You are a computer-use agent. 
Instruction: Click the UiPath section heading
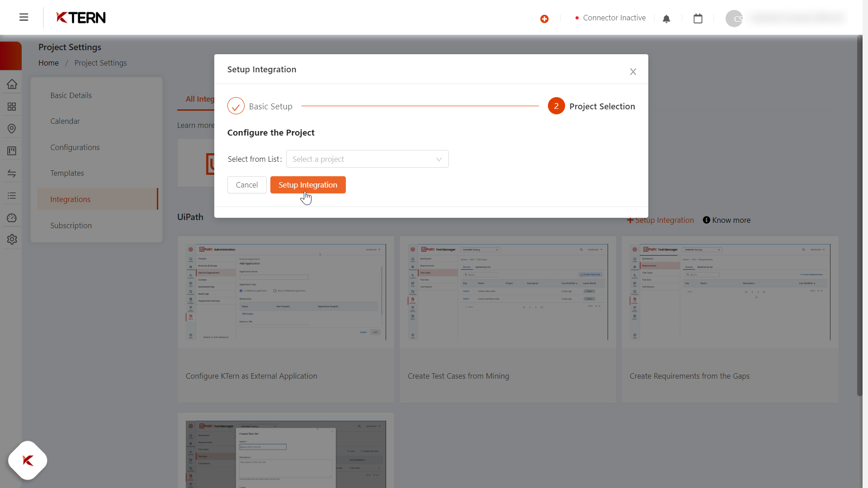(x=190, y=217)
